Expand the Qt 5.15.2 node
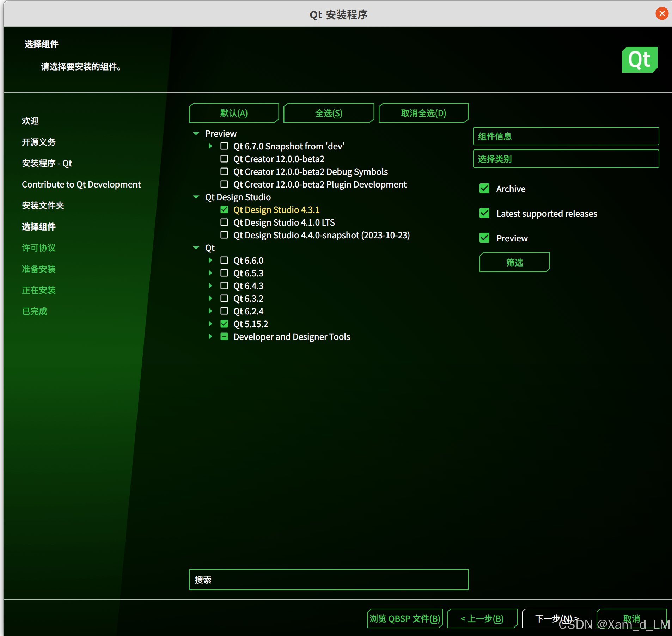This screenshot has width=672, height=636. (x=210, y=324)
